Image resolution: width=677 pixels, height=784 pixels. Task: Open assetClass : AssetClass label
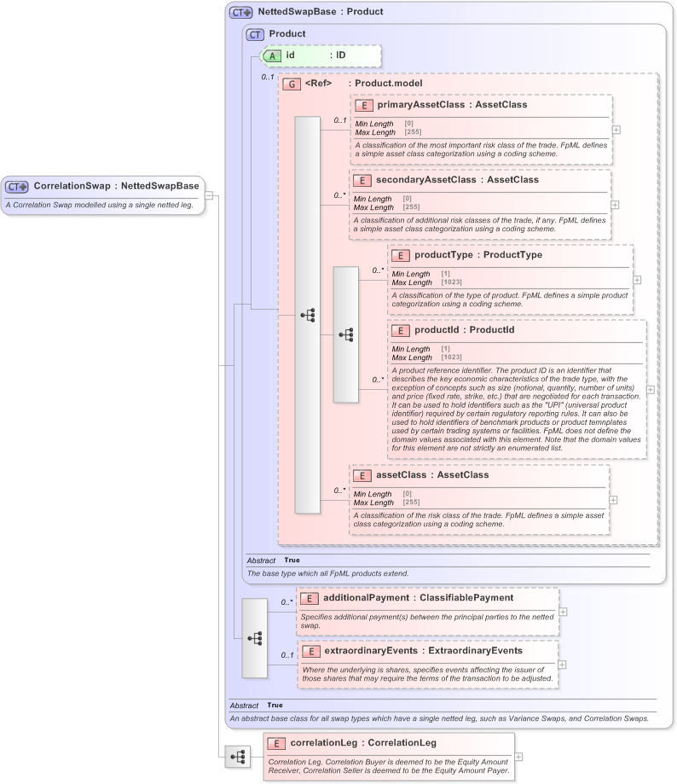pyautogui.click(x=432, y=474)
